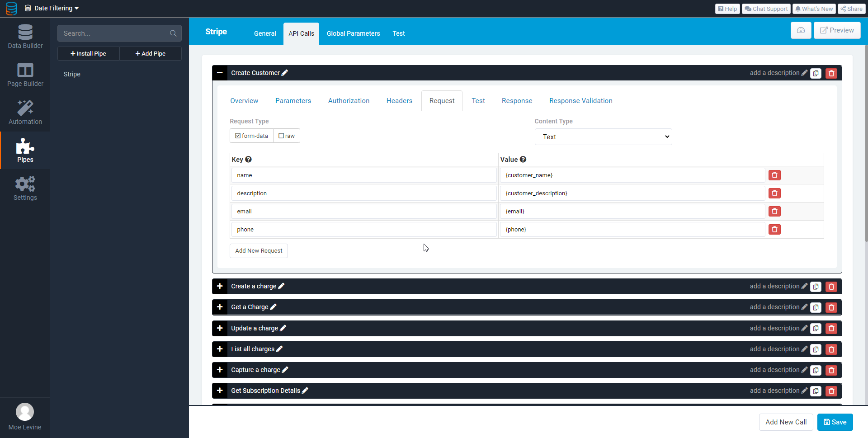The image size is (868, 438).
Task: Delete the phone key row
Action: point(774,230)
